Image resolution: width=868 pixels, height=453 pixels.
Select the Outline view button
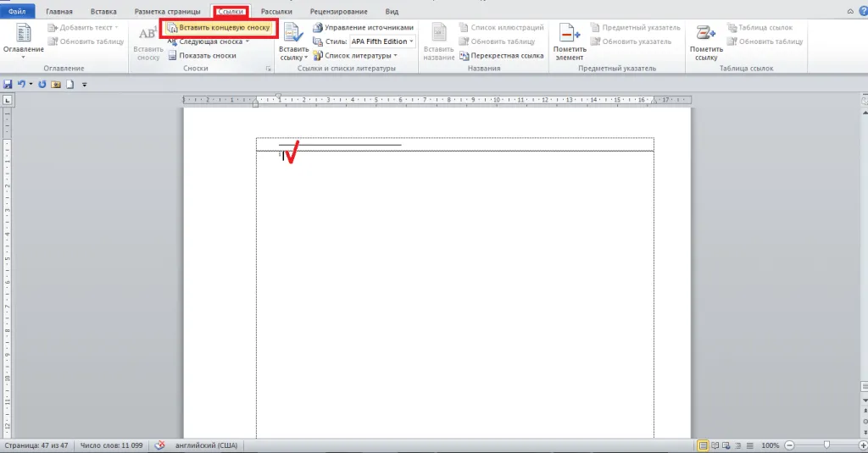pos(738,445)
